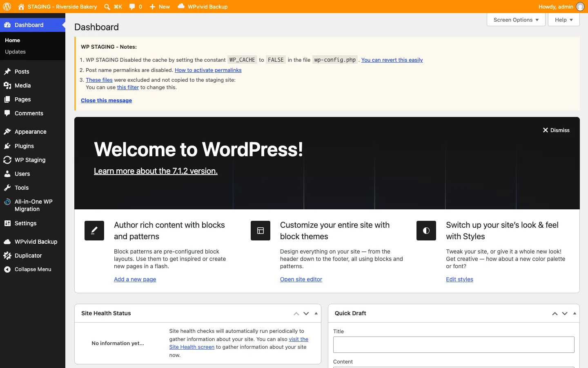Move Quick Draft panel up
The image size is (588, 368).
555,314
